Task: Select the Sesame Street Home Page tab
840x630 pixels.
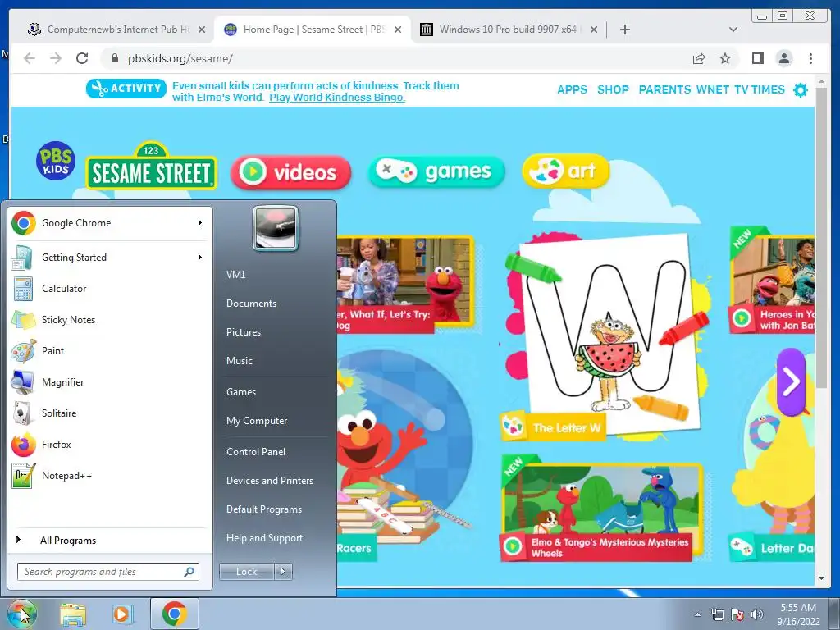Action: (x=313, y=30)
